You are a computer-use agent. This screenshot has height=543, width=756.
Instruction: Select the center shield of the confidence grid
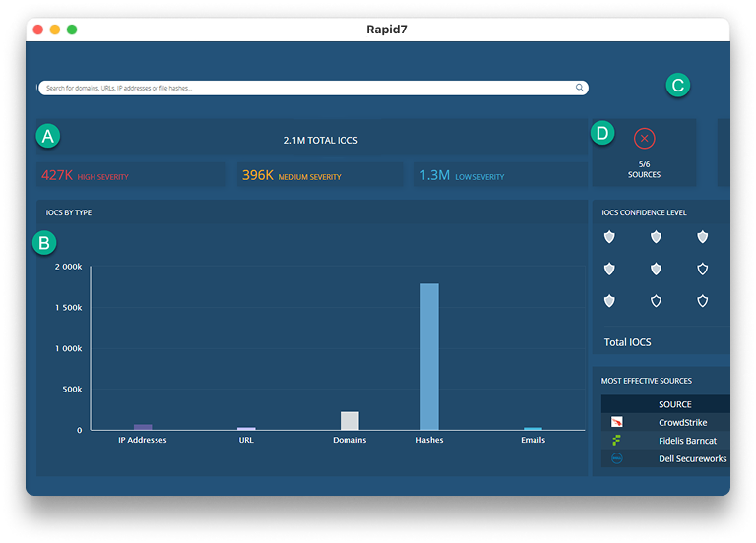[656, 269]
